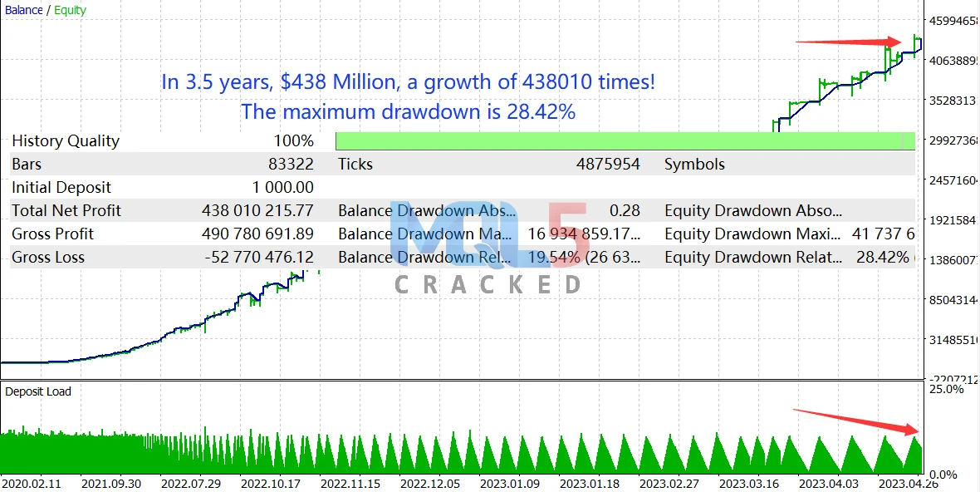Click the red arrow in Deposit Load chart
Image resolution: width=980 pixels, height=492 pixels.
(x=856, y=421)
